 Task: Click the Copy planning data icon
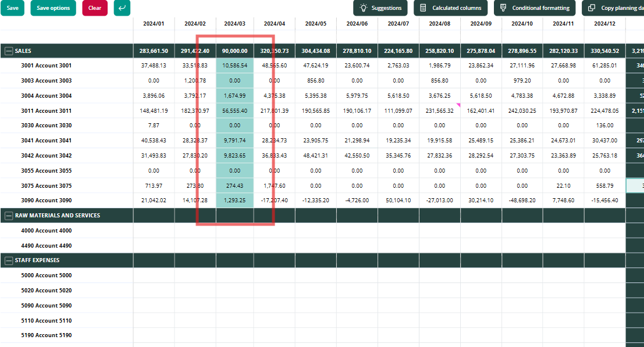[592, 8]
